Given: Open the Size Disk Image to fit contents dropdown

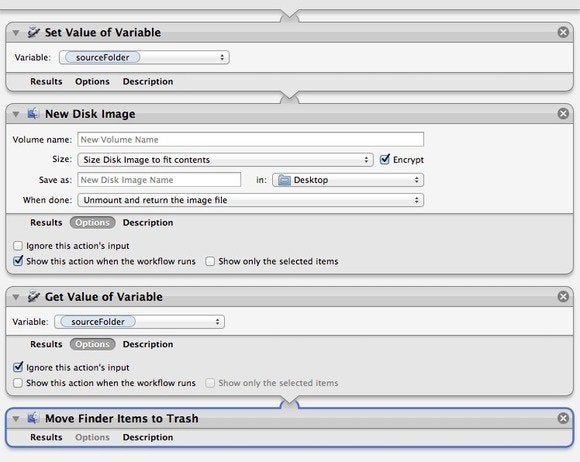Looking at the screenshot, I should (x=225, y=160).
